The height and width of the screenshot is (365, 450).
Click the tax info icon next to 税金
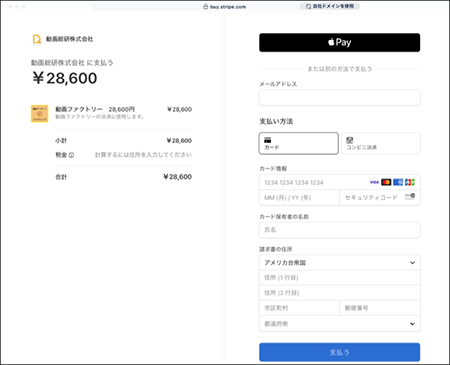pyautogui.click(x=72, y=155)
